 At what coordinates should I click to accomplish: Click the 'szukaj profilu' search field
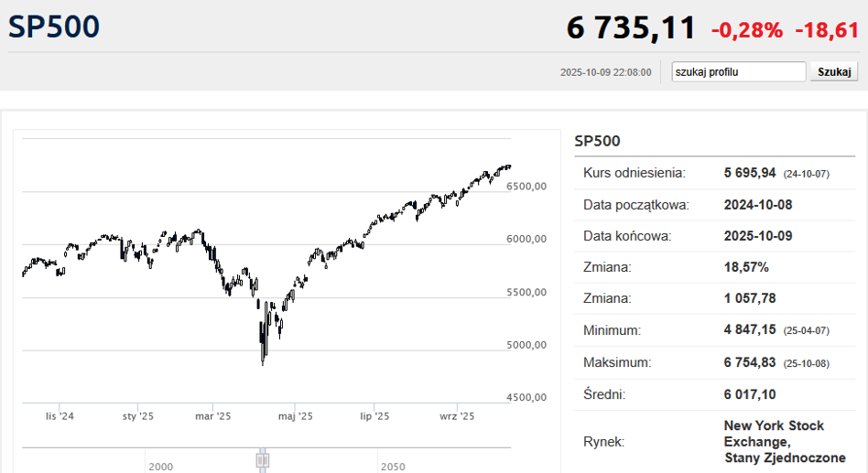click(x=738, y=71)
